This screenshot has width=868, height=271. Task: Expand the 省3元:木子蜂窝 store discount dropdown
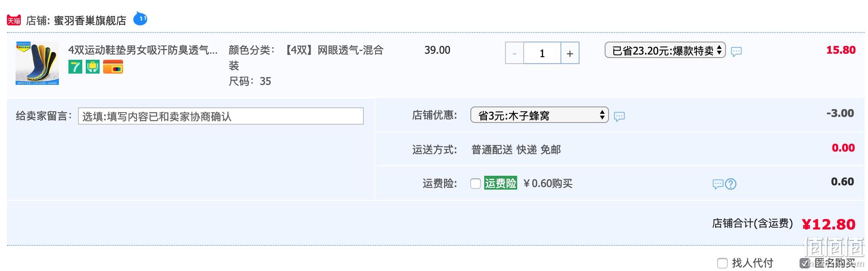pyautogui.click(x=539, y=115)
